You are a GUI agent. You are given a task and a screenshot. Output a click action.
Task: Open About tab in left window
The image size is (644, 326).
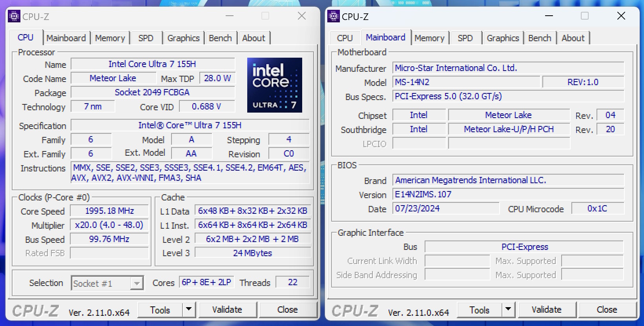(x=254, y=38)
